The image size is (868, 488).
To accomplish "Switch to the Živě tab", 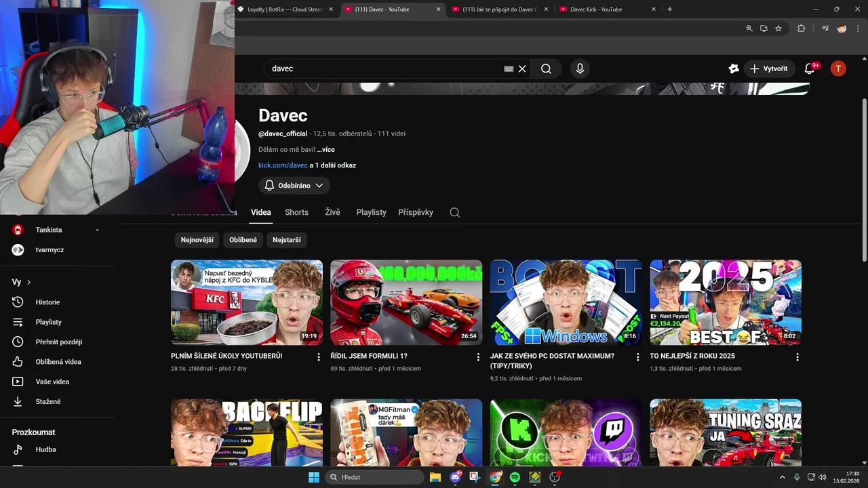I will point(332,212).
